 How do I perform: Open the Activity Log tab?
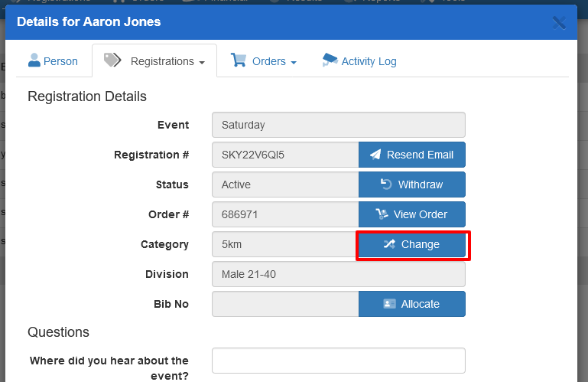[x=369, y=61]
